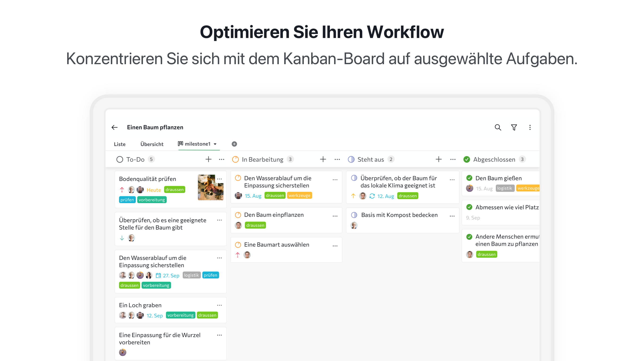Add a new view with plus circle
Image resolution: width=644 pixels, height=361 pixels.
234,144
